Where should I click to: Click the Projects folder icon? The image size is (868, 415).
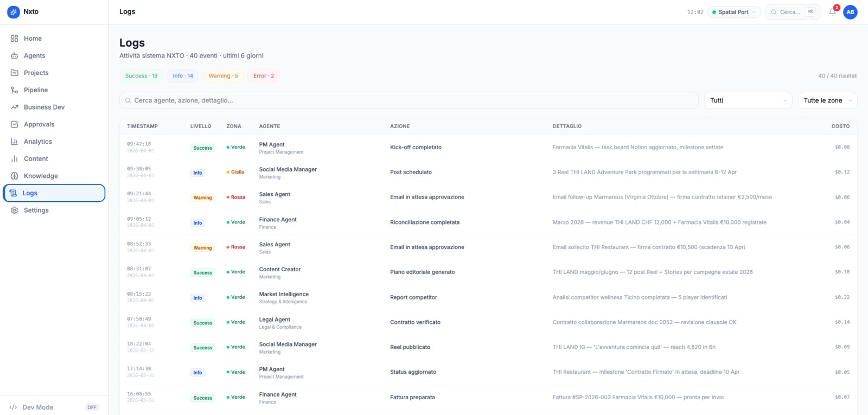coord(15,73)
